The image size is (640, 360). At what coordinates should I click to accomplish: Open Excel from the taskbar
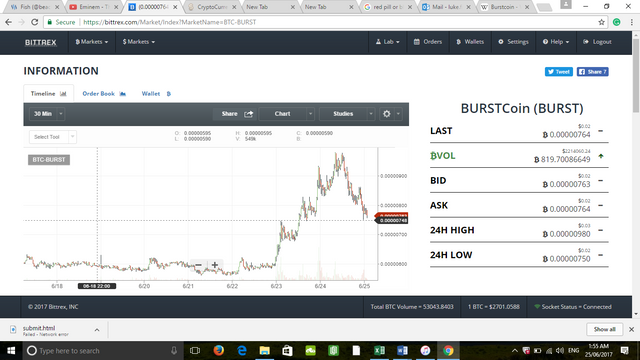(x=379, y=351)
